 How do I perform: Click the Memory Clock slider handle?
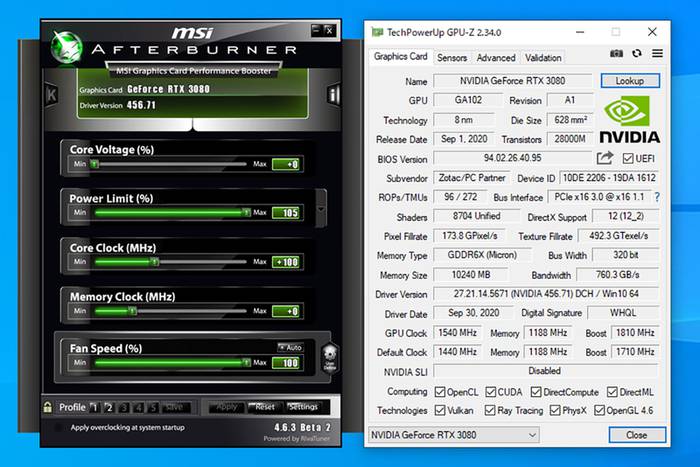click(x=133, y=311)
